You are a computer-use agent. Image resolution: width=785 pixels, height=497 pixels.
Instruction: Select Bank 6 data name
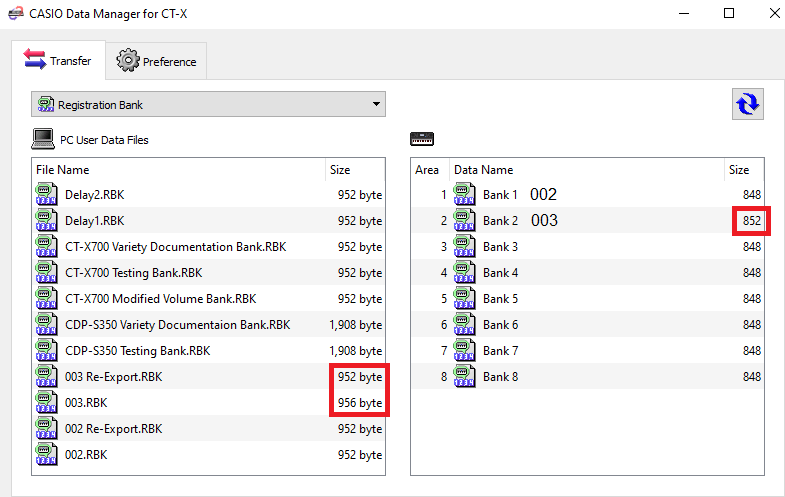click(x=500, y=325)
